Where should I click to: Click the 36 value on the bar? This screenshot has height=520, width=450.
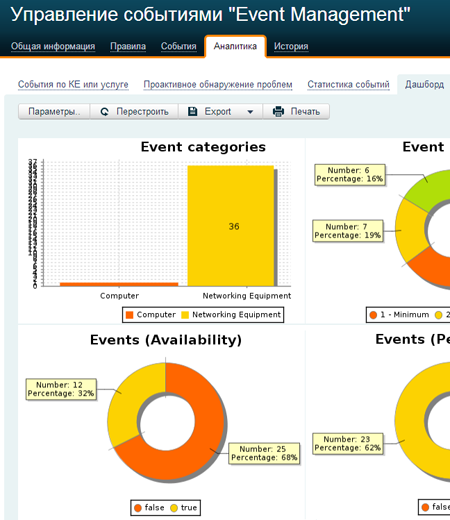[x=234, y=227]
